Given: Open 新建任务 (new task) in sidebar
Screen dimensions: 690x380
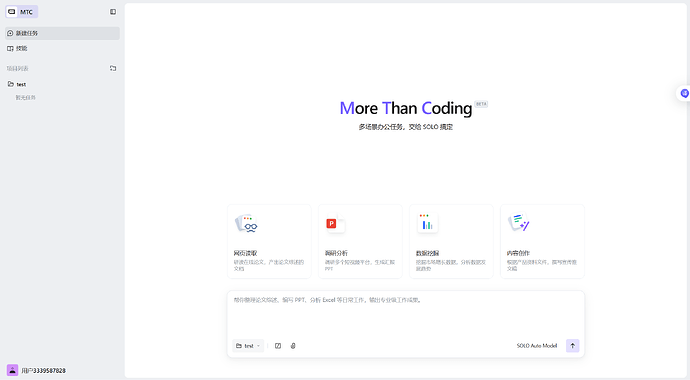Looking at the screenshot, I should click(62, 33).
